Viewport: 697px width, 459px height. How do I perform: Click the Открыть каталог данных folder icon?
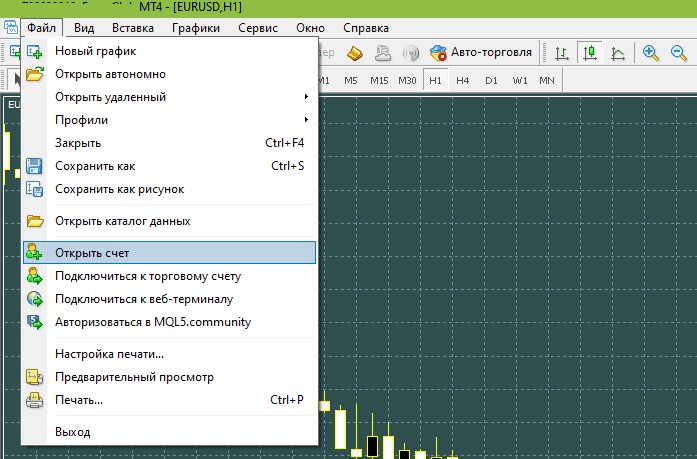35,221
